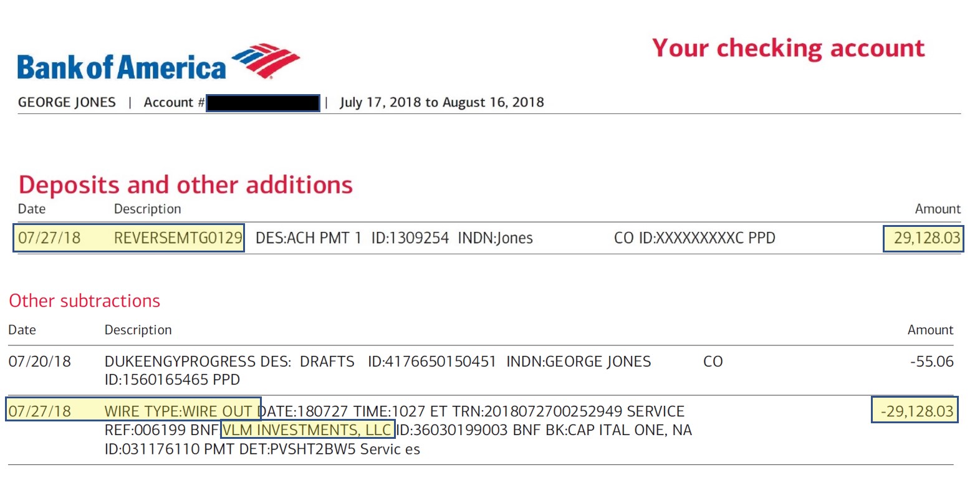
Task: Select the 07/20/18 date in subtractions
Action: [x=40, y=362]
